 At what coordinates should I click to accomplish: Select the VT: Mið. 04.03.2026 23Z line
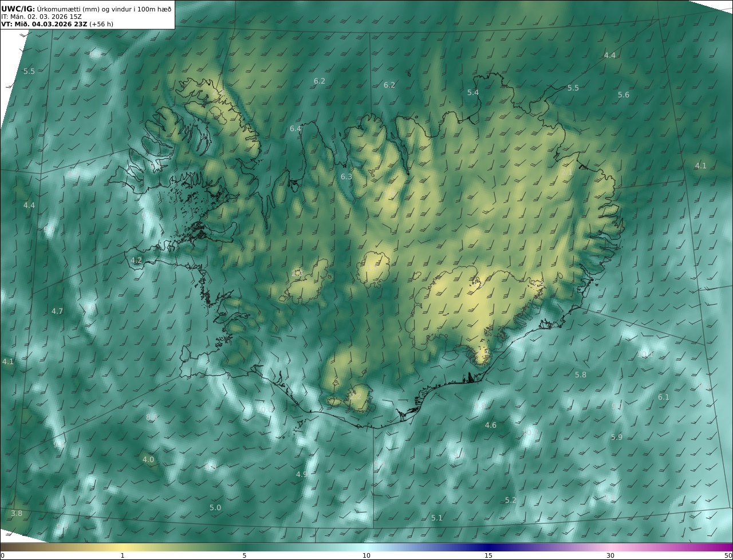click(44, 24)
